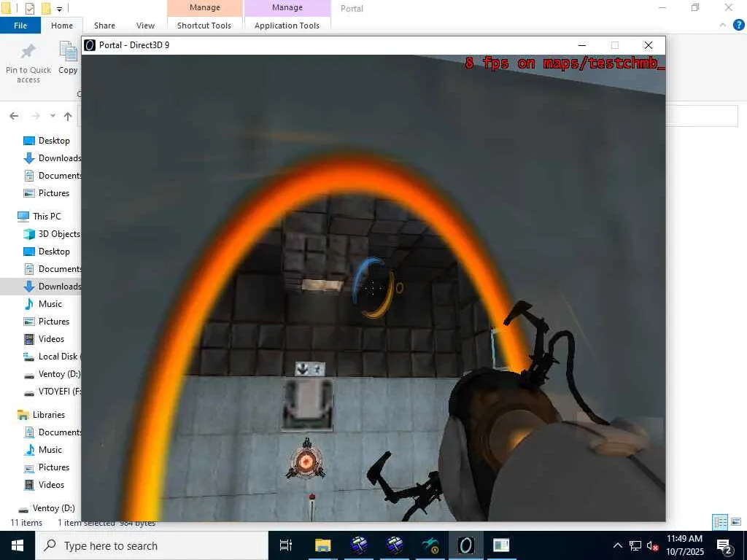Open Customize Quick Access Toolbar dropdown arrow
Screen dimensions: 747x560
(x=59, y=9)
